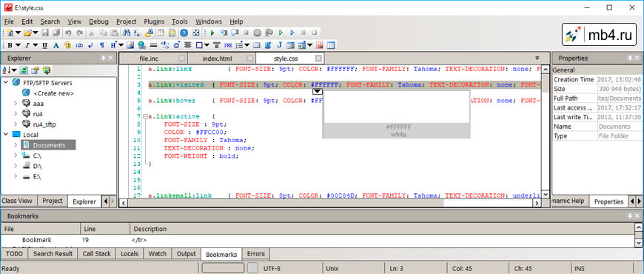
Task: Open the Plugins menu
Action: (154, 21)
